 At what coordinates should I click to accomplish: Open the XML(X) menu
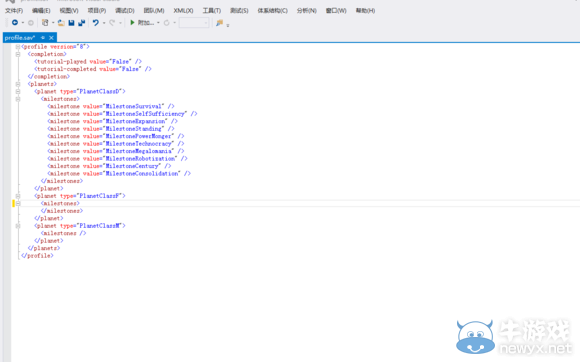183,10
